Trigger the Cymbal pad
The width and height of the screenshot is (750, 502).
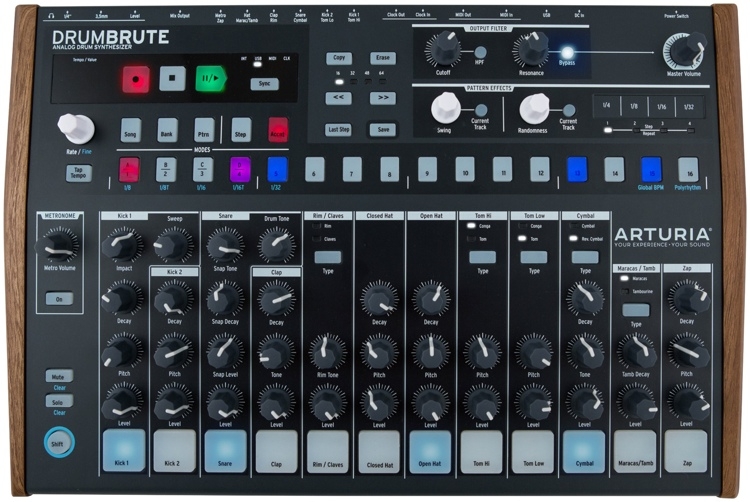click(584, 451)
